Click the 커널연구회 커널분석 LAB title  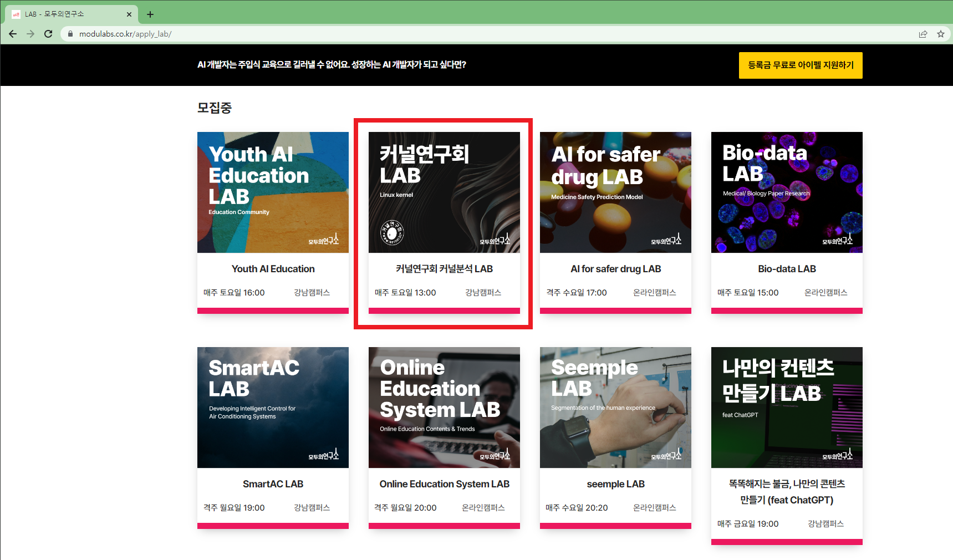pos(444,269)
